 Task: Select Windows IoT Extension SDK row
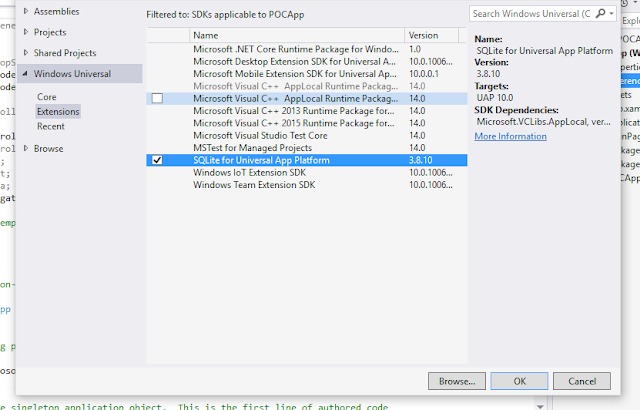[x=307, y=173]
